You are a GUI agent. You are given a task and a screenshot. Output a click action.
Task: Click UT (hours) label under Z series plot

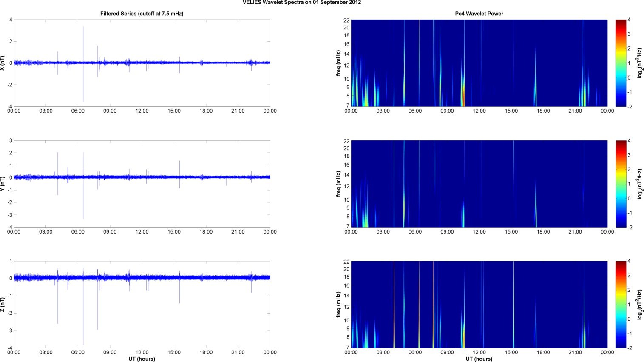pos(142,359)
